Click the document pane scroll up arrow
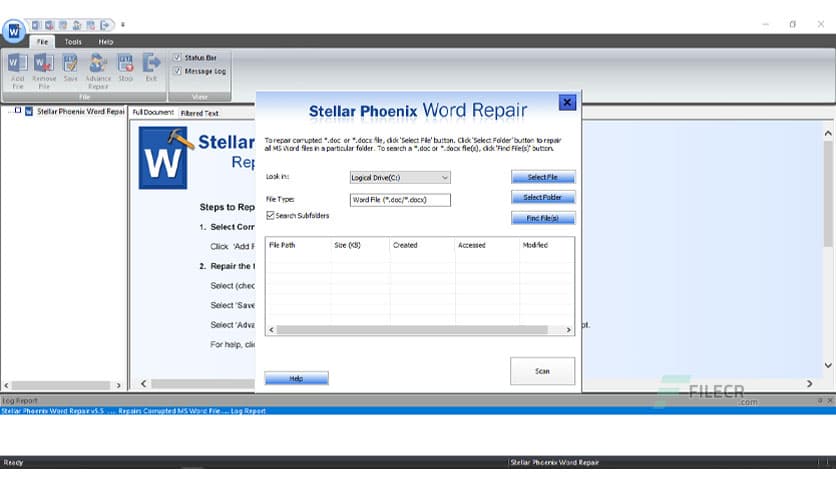The height and width of the screenshot is (484, 836). pyautogui.click(x=828, y=133)
